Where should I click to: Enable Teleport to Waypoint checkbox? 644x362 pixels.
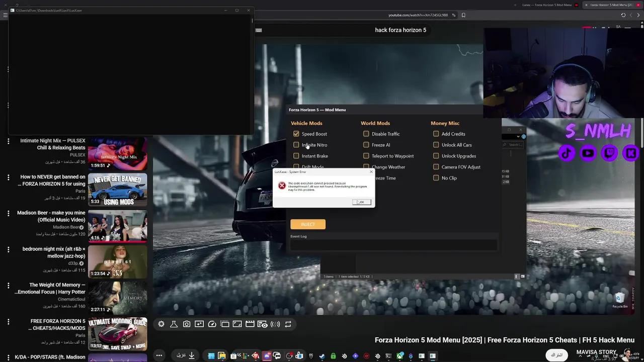click(x=366, y=156)
